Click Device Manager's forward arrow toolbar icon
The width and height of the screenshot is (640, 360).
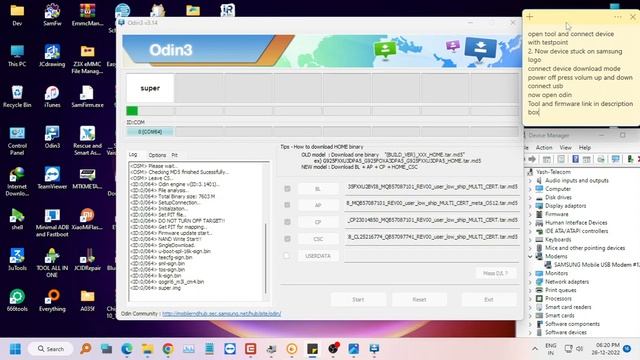(532, 159)
